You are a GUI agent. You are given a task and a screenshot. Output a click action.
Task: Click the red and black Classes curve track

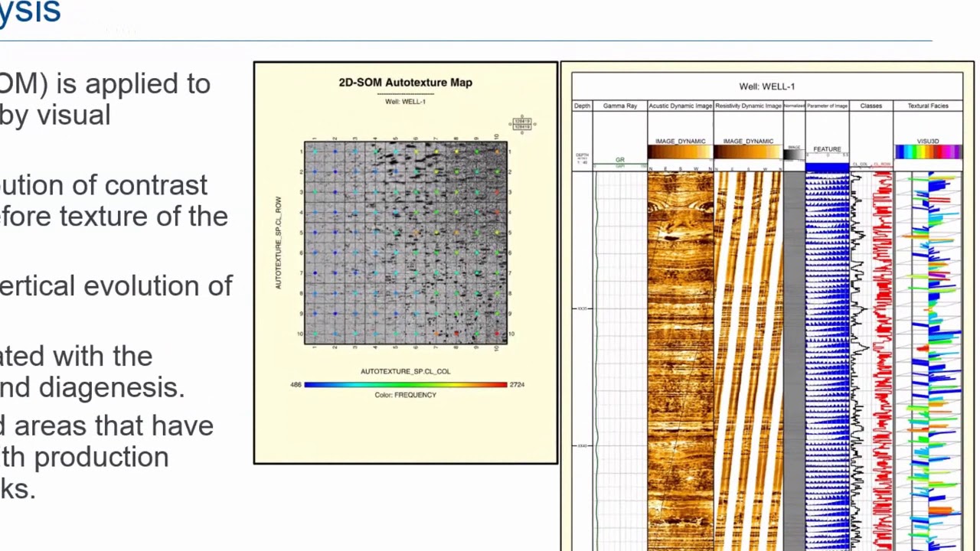coord(871,360)
